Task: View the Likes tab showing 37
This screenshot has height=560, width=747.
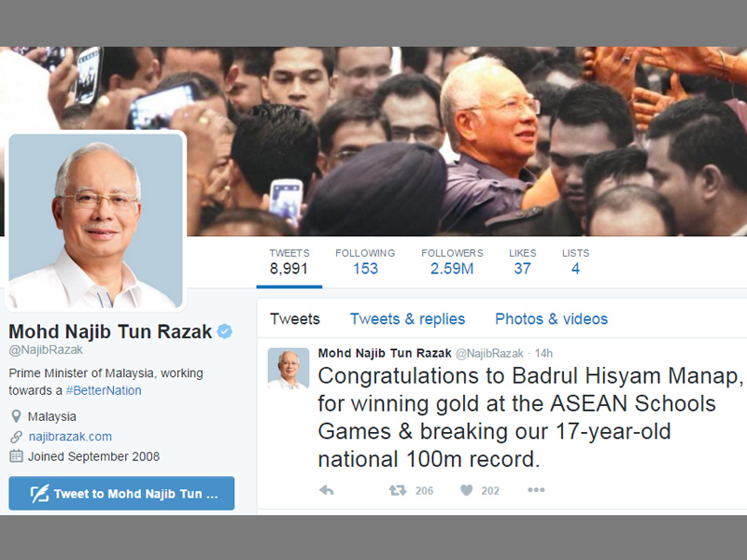Action: pos(523,262)
